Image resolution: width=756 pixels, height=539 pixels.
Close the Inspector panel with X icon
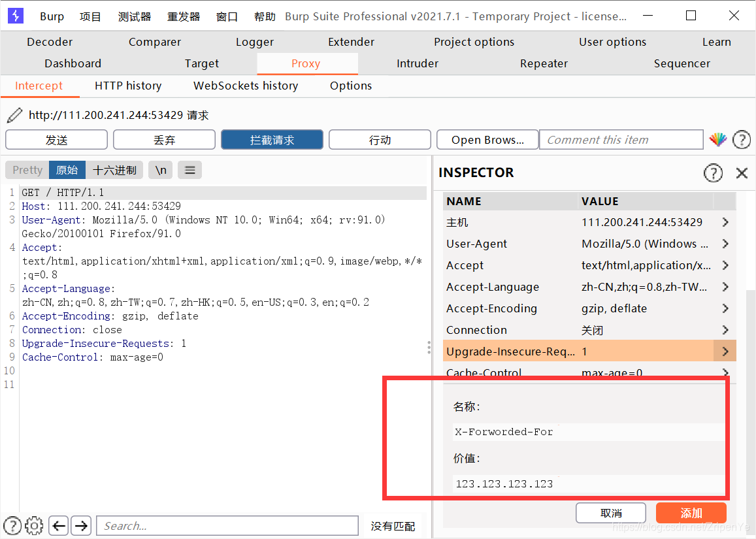coord(742,172)
